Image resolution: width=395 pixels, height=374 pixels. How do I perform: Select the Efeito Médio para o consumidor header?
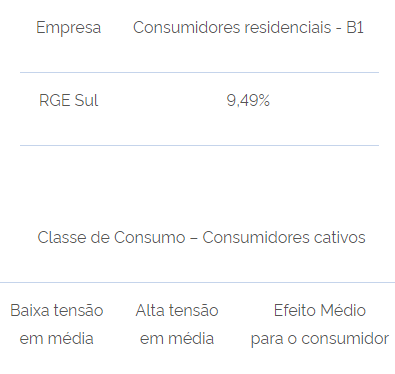(x=320, y=325)
